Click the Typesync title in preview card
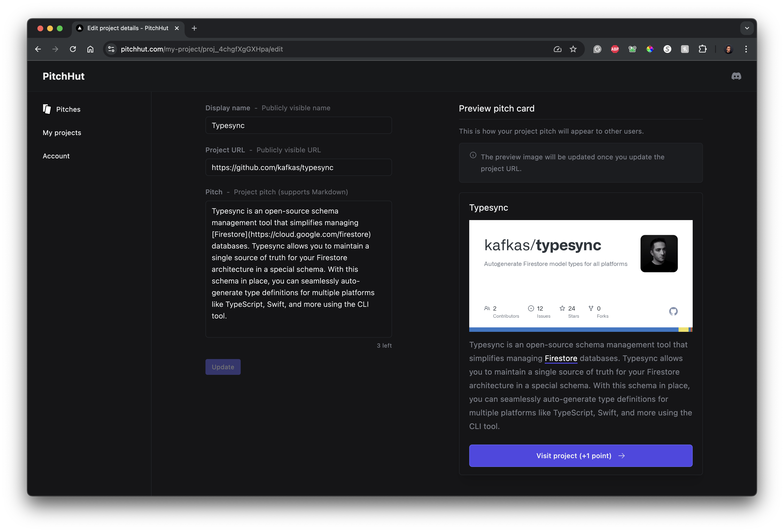 488,207
